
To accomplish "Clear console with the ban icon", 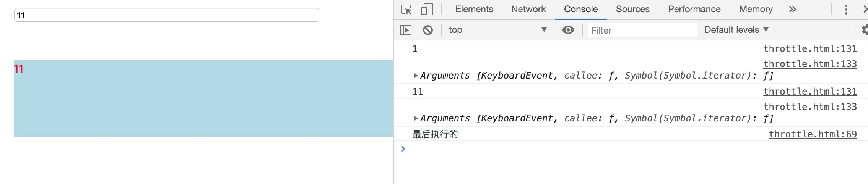I will [428, 30].
